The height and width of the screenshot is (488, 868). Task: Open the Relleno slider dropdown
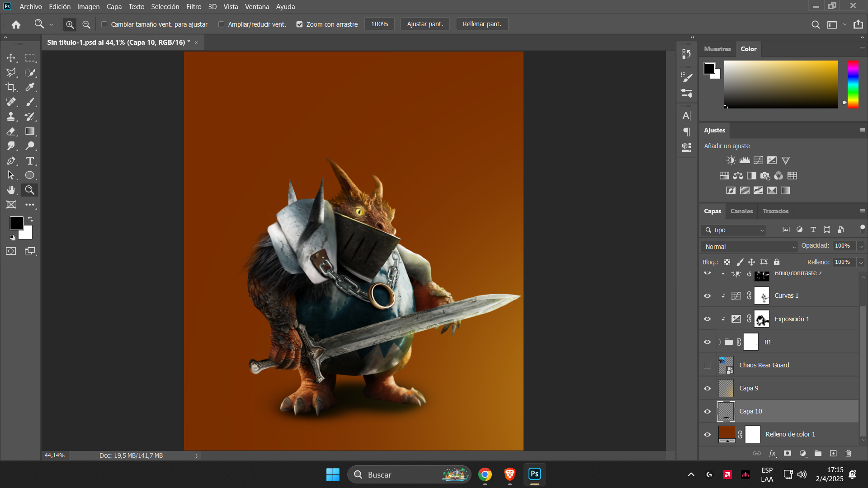click(861, 262)
